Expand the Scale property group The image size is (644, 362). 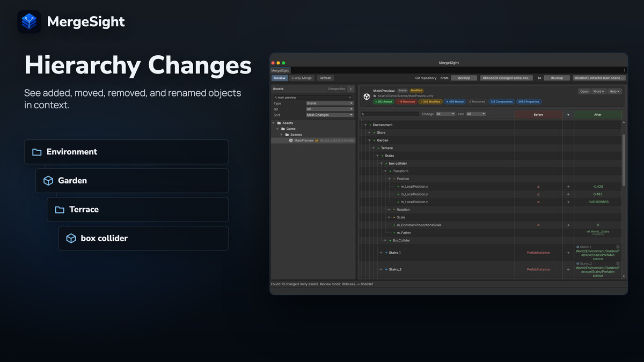pyautogui.click(x=390, y=217)
